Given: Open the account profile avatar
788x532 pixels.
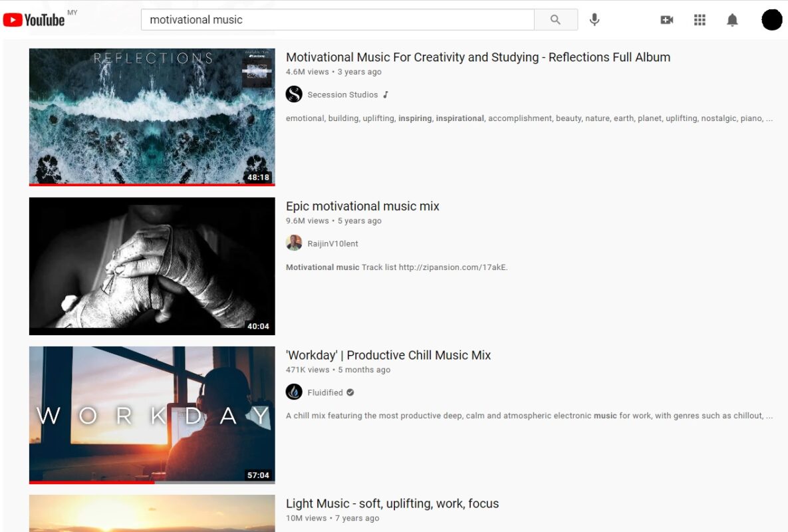Looking at the screenshot, I should click(x=772, y=19).
